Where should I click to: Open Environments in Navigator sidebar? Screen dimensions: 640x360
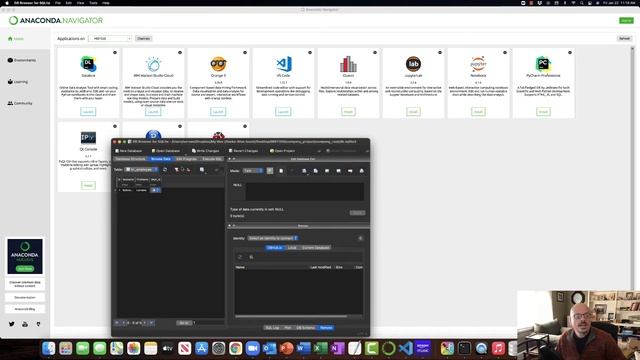[22, 60]
